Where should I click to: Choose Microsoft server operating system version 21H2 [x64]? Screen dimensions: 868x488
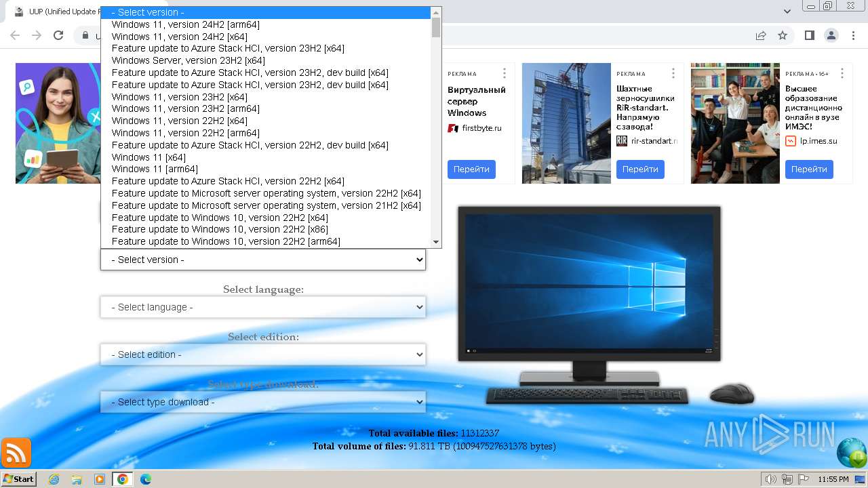point(266,205)
